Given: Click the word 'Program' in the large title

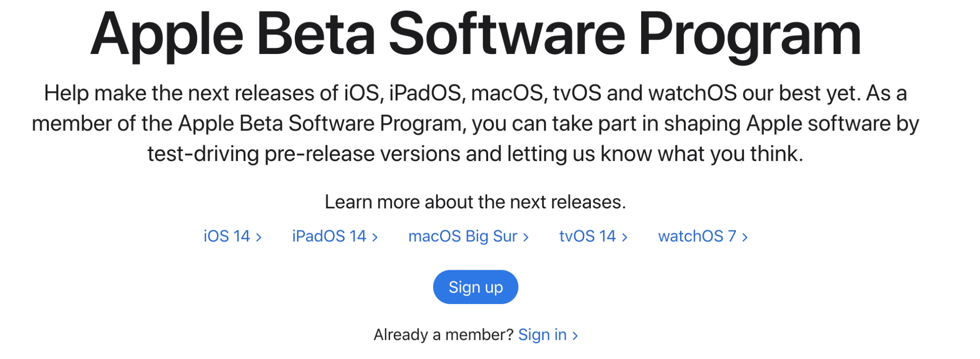Looking at the screenshot, I should [x=749, y=34].
